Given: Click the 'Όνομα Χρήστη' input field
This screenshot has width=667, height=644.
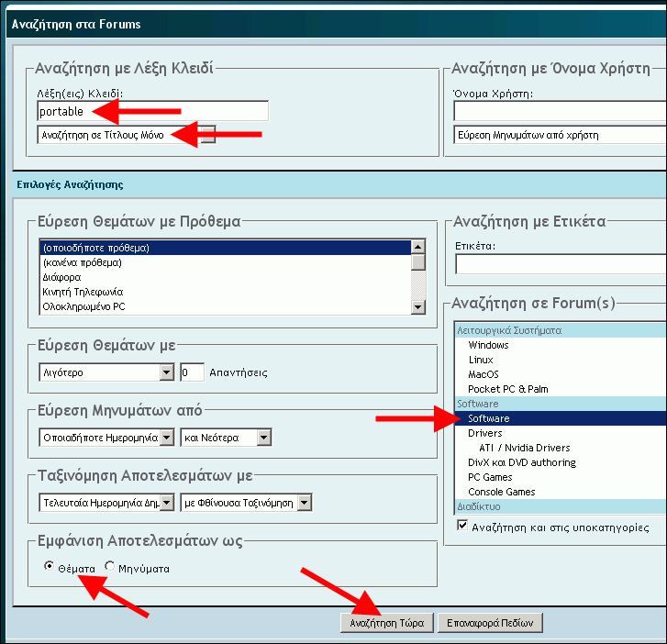Looking at the screenshot, I should pos(561,111).
